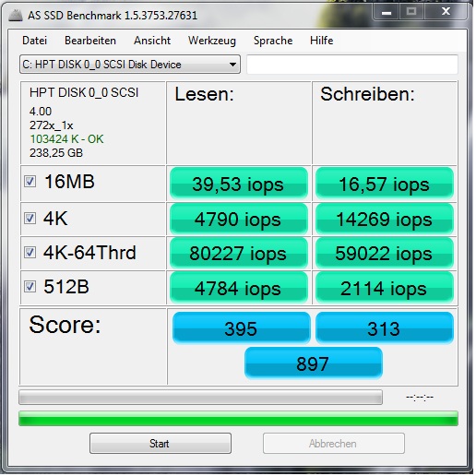Select the C: HPT DISK combo box

[x=130, y=65]
